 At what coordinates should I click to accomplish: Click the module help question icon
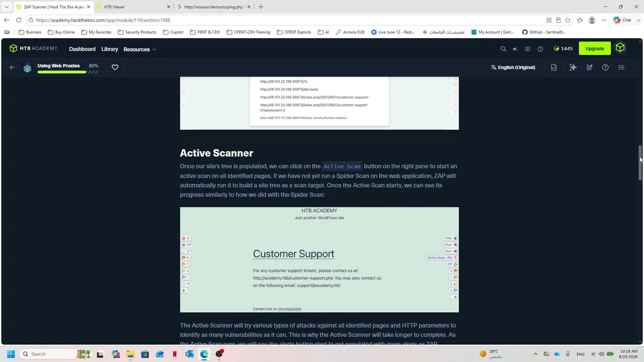point(605,67)
